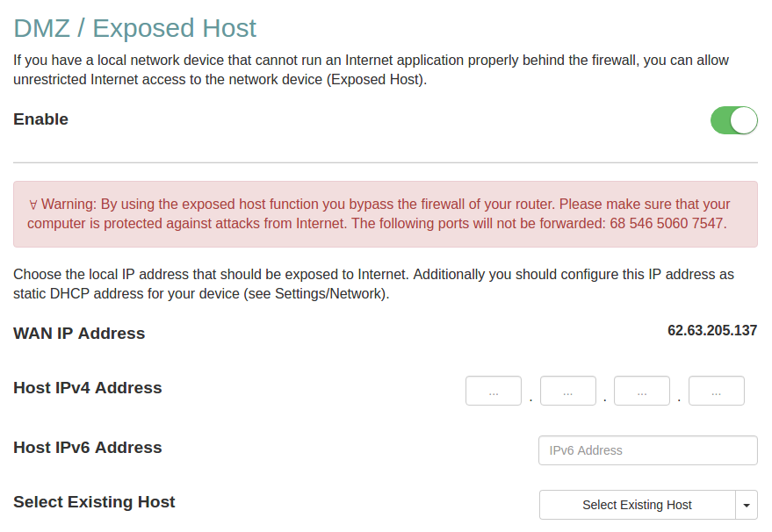The height and width of the screenshot is (532, 772).
Task: Focus the second Host IPv4 octet field
Action: (x=567, y=391)
